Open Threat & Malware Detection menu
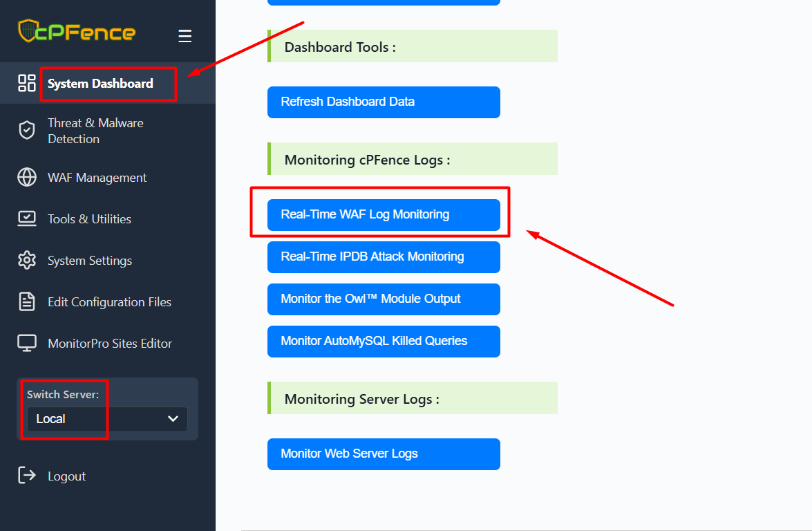812x531 pixels. tap(95, 131)
